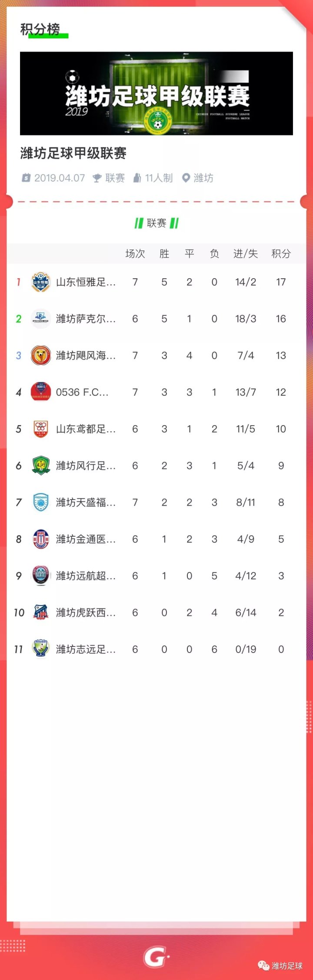The image size is (313, 980).
Task: Click the 进/失 column header
Action: (246, 254)
